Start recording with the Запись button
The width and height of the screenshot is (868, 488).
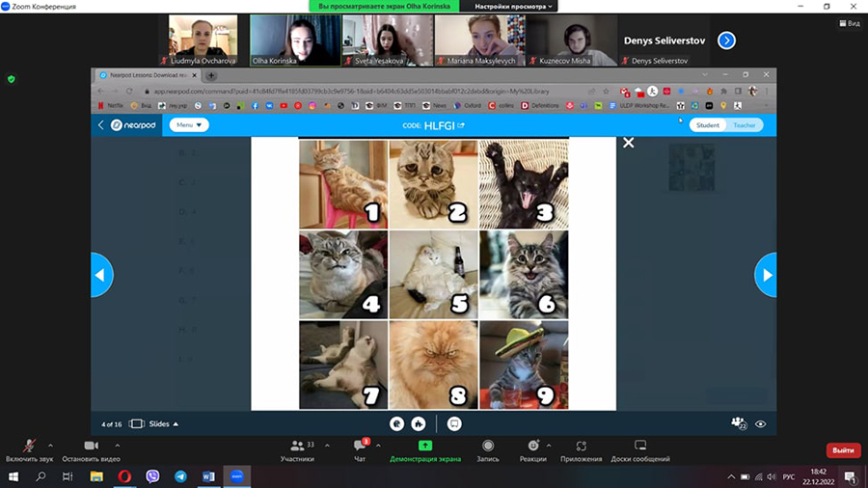coord(488,450)
